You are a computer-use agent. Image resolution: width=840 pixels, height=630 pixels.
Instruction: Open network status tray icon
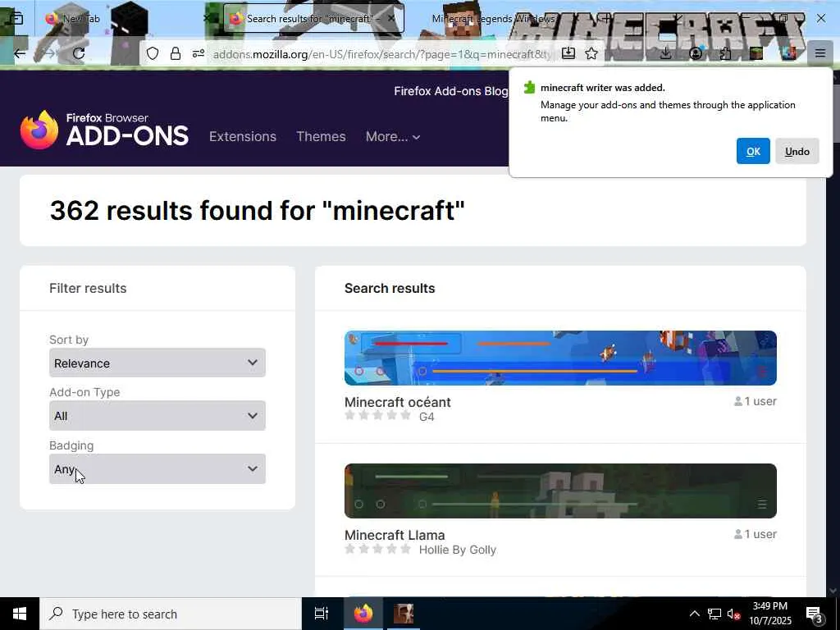coord(714,614)
